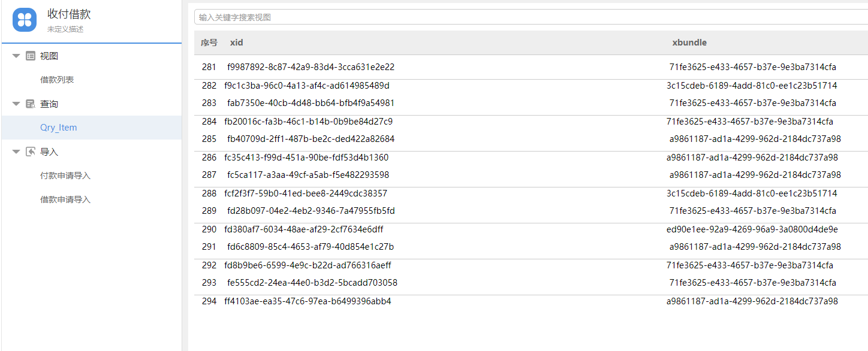Screen dimensions: 868x351
Task: Click the keyword search input field
Action: tap(528, 17)
